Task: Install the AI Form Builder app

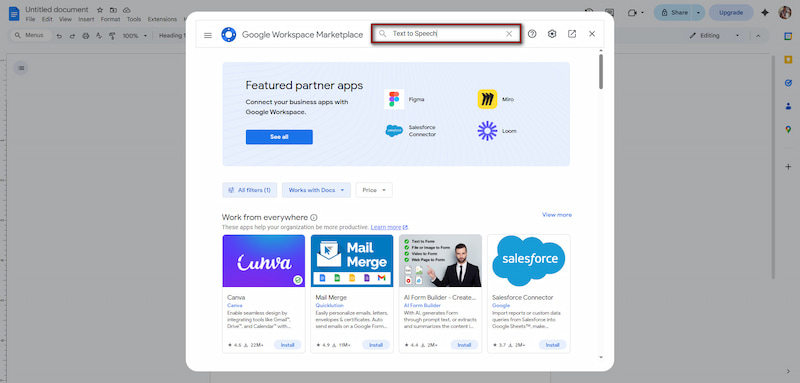Action: (x=464, y=345)
